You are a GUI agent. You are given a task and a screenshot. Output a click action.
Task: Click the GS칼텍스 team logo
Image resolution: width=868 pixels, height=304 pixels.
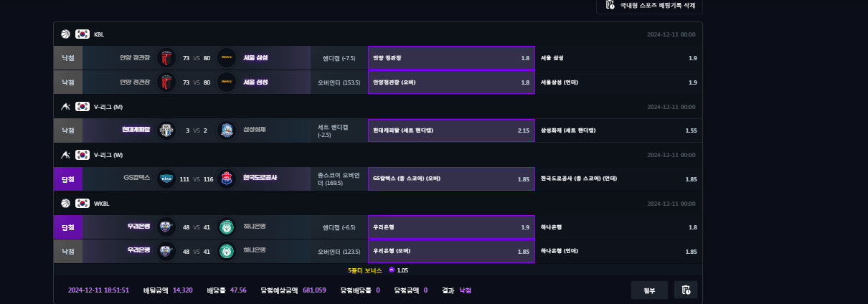[x=166, y=179]
